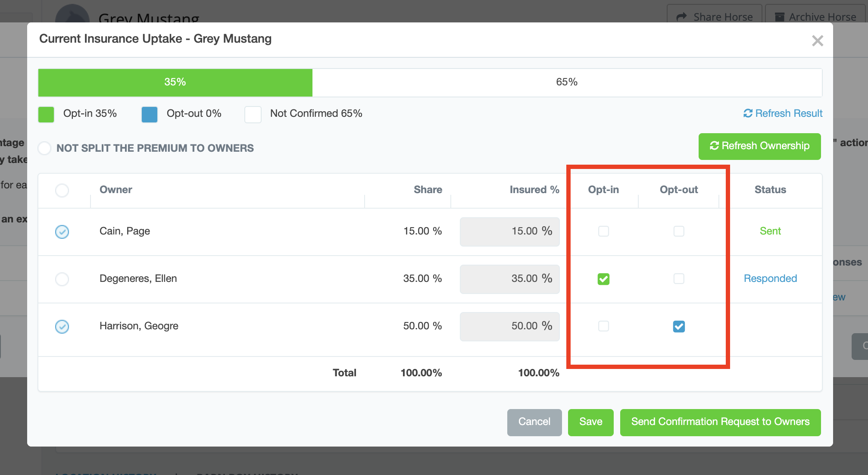Uncheck Opt-in for Degeneres, Ellen
The height and width of the screenshot is (475, 868).
click(x=603, y=279)
